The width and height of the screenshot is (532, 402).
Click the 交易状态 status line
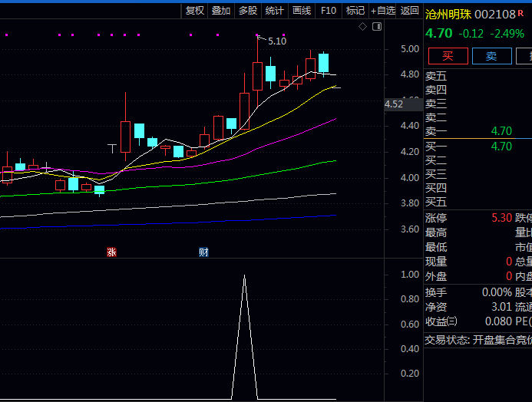point(478,340)
